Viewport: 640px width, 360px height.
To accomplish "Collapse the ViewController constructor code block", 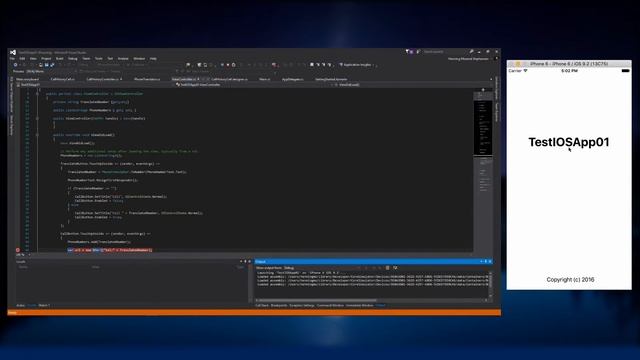I will point(38,118).
